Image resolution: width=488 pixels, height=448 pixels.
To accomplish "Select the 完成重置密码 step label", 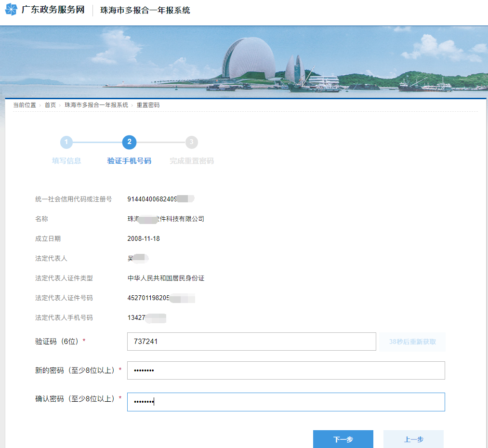I will tap(192, 161).
